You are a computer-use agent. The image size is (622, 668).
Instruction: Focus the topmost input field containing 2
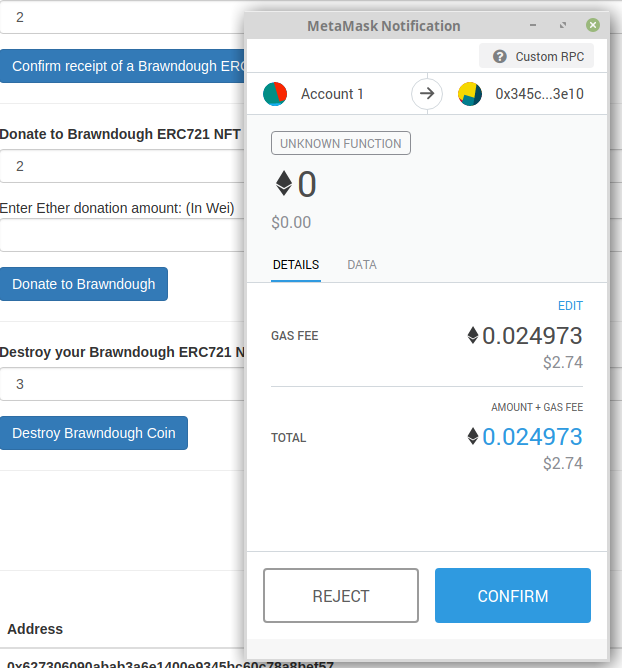click(123, 17)
